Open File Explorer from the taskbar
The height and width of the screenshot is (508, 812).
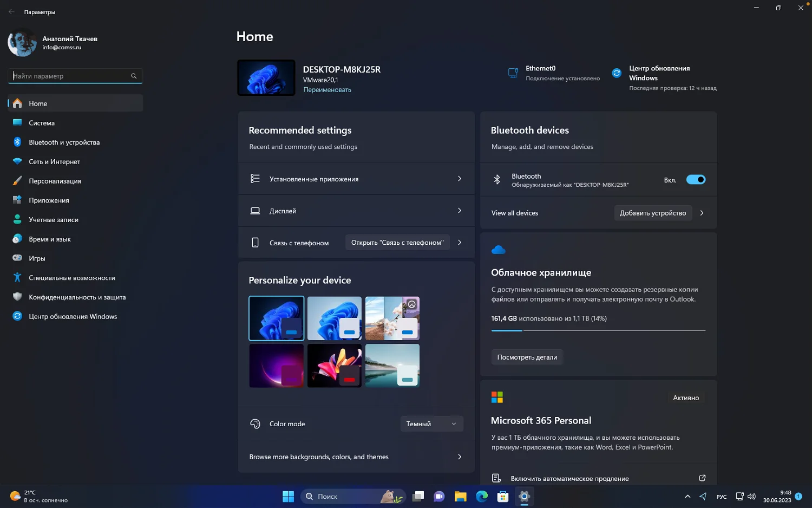(x=460, y=496)
